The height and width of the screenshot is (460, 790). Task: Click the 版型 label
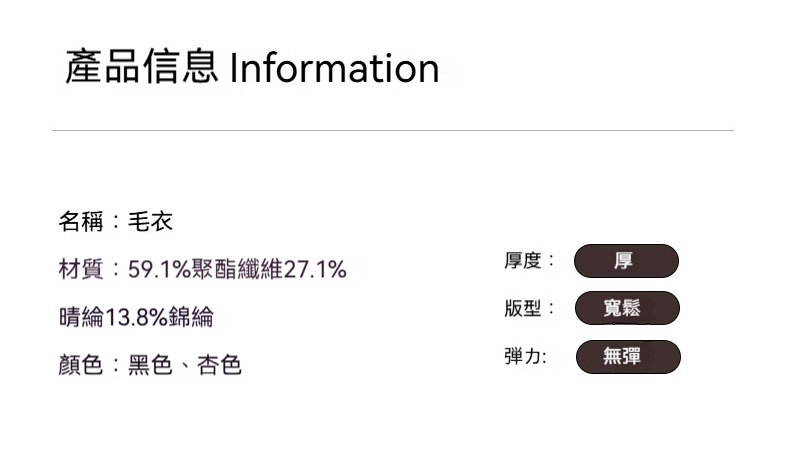click(x=523, y=309)
